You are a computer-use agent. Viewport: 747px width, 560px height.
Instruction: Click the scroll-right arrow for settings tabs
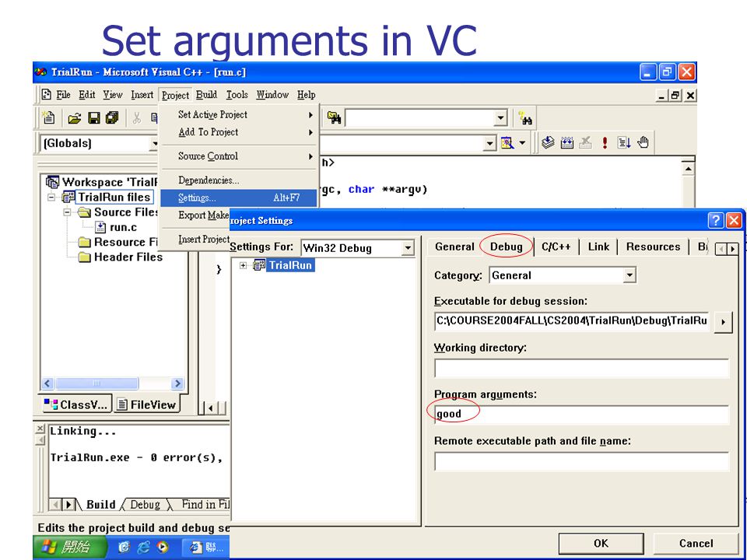tap(733, 249)
